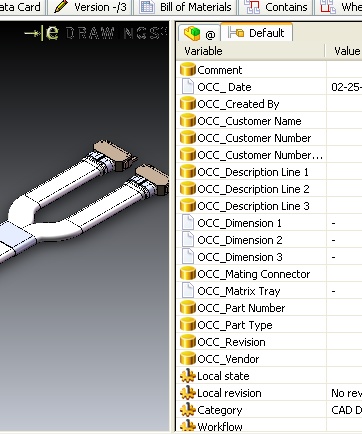Click the puzzle icon beside Category
Screen dimensions: 362x434
click(188, 410)
